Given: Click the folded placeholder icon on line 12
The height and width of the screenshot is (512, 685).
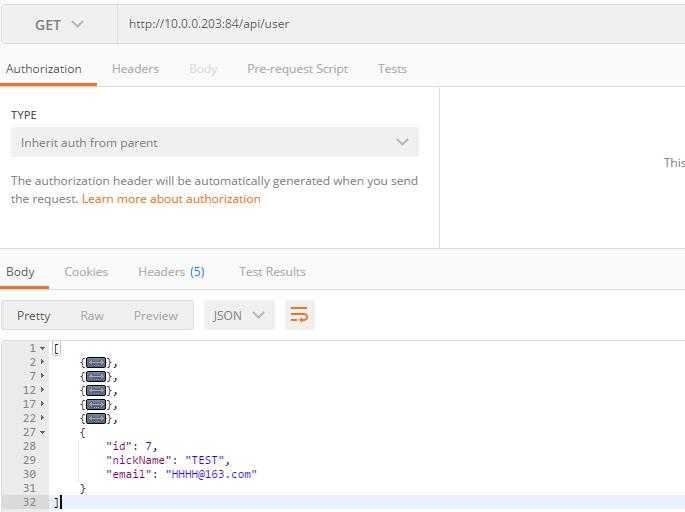Looking at the screenshot, I should 96,391.
